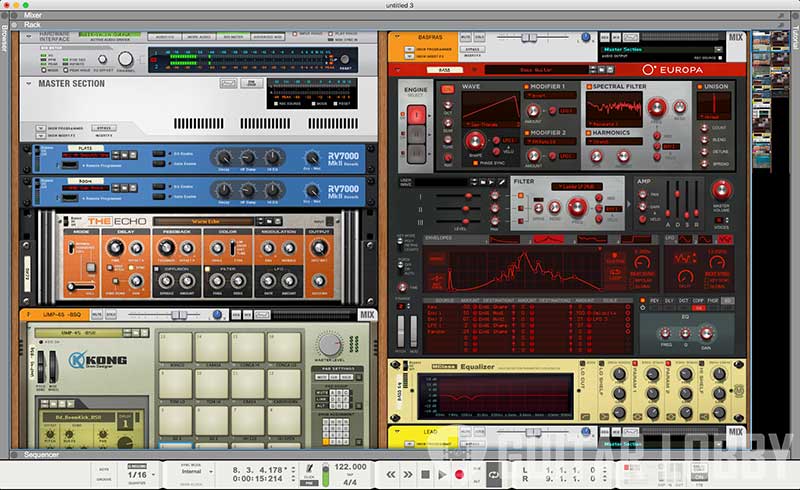Open the User Wave folder icon

tap(483, 182)
